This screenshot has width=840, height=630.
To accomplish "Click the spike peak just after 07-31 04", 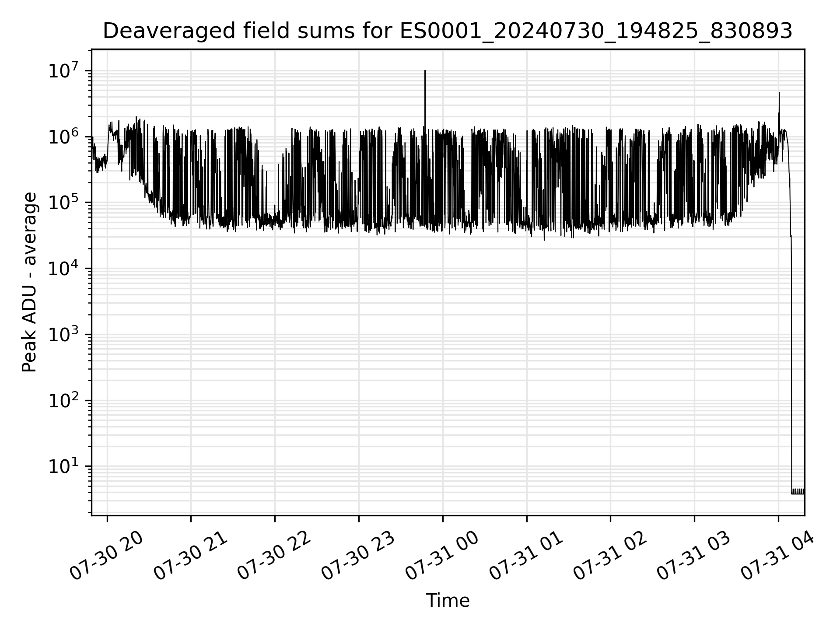I will [x=779, y=93].
